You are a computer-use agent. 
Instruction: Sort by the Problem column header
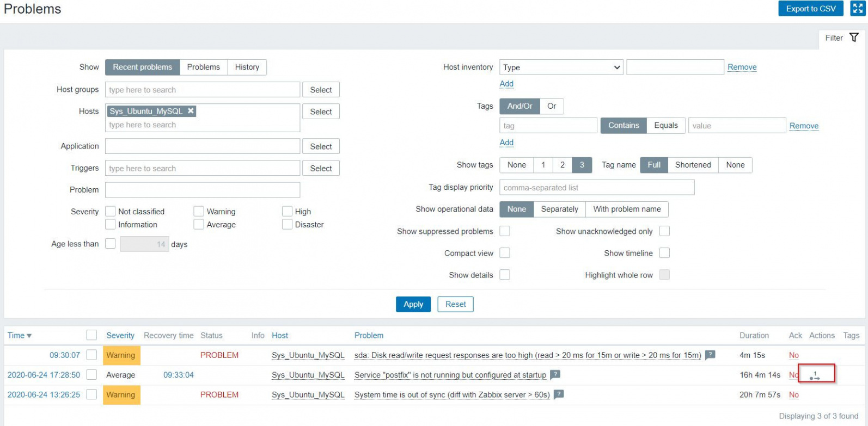point(369,335)
